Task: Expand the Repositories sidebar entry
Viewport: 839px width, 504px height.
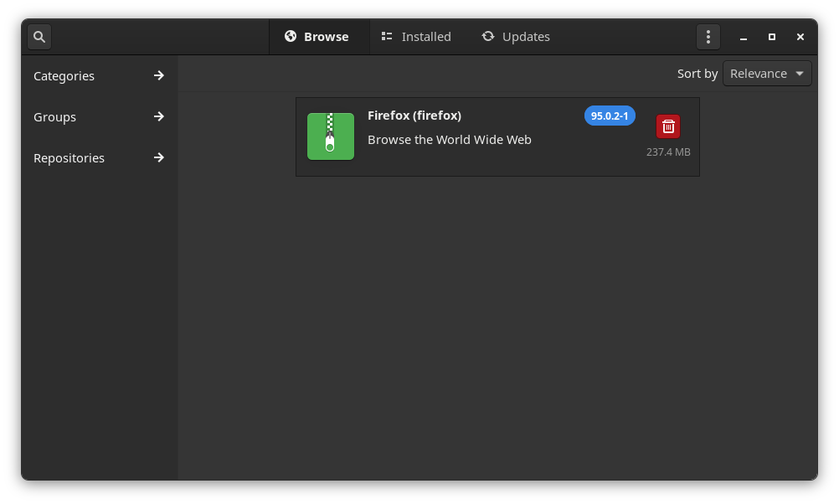Action: (x=69, y=158)
